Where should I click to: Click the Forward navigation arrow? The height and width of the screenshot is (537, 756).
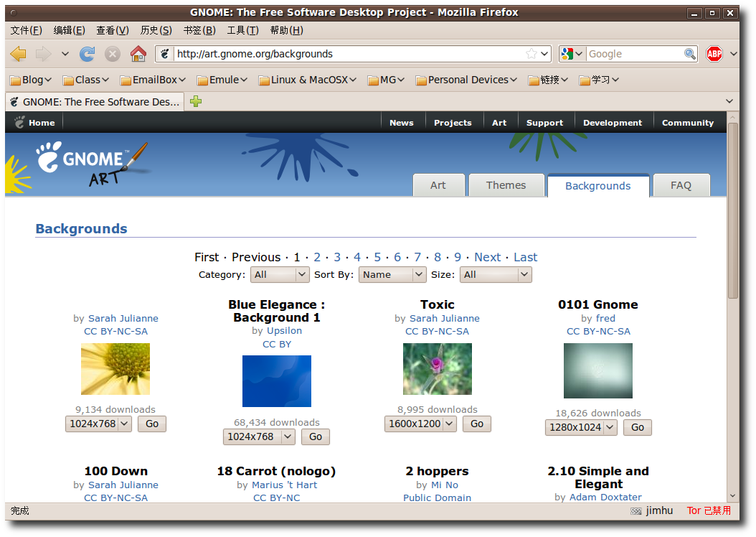[43, 54]
